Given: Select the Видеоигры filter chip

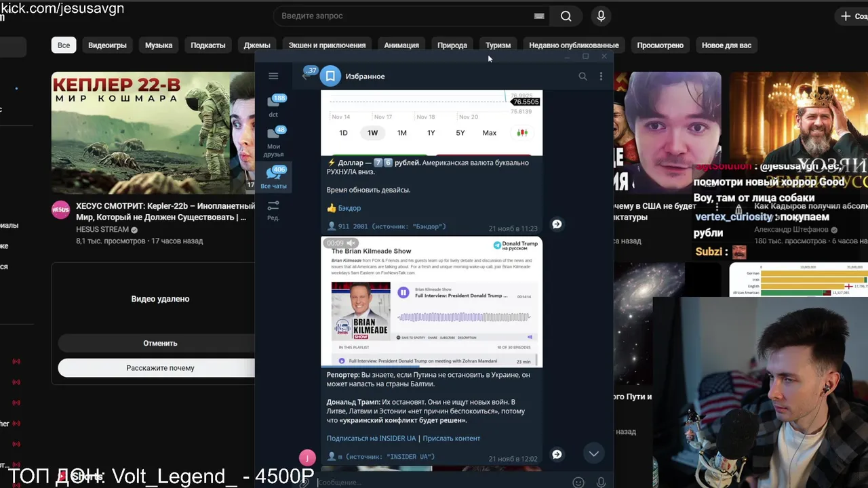Looking at the screenshot, I should point(107,45).
